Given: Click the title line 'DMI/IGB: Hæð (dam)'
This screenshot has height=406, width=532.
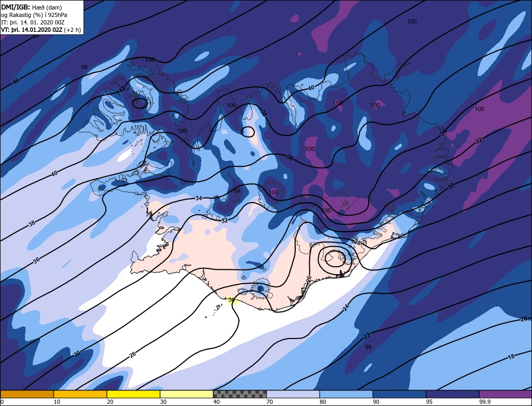Looking at the screenshot, I should 31,7.
